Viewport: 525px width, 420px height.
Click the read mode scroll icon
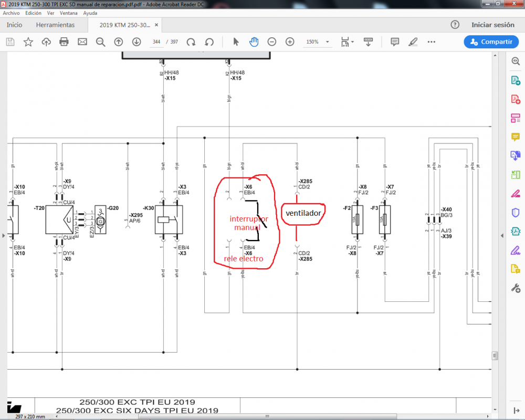[368, 42]
